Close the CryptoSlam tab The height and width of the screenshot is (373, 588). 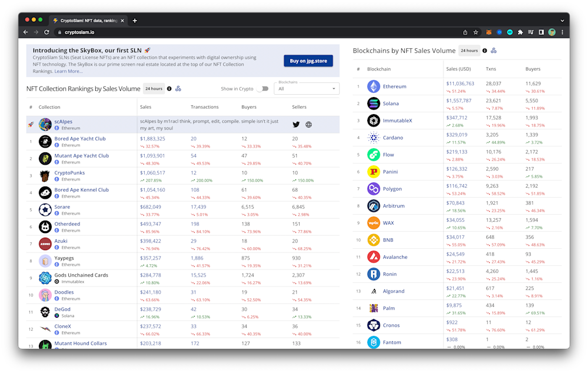pos(122,21)
